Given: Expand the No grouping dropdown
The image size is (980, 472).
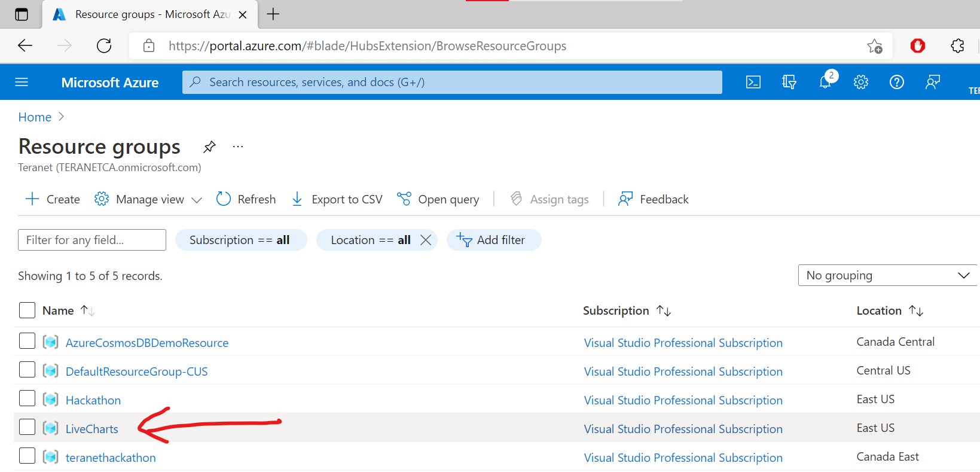Looking at the screenshot, I should (887, 275).
